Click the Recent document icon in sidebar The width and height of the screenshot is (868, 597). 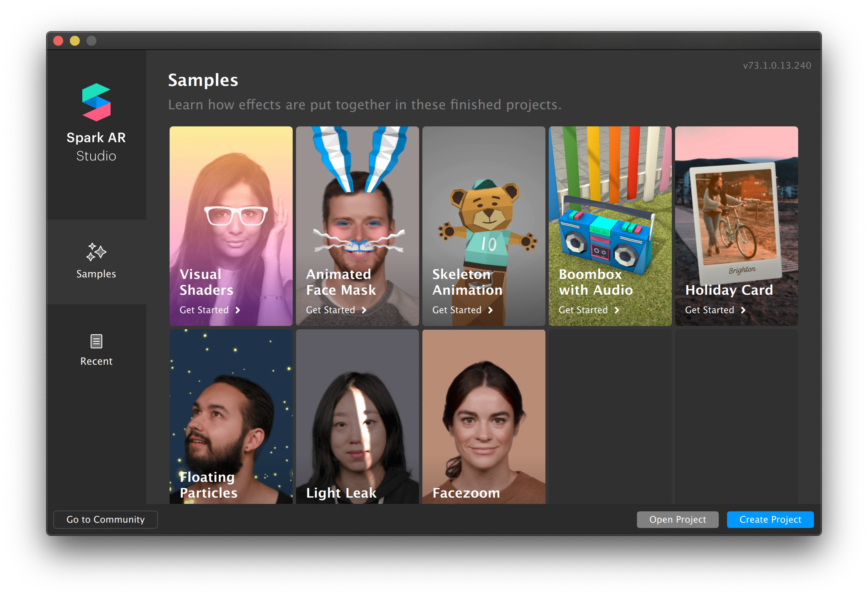coord(96,341)
